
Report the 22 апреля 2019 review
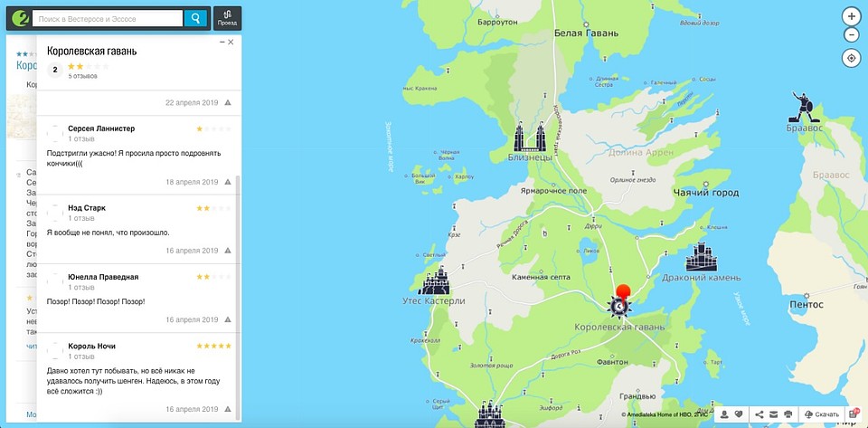click(x=228, y=103)
